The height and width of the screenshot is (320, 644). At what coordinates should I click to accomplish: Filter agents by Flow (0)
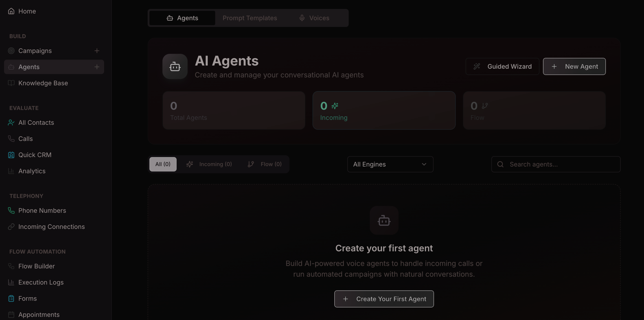[265, 164]
